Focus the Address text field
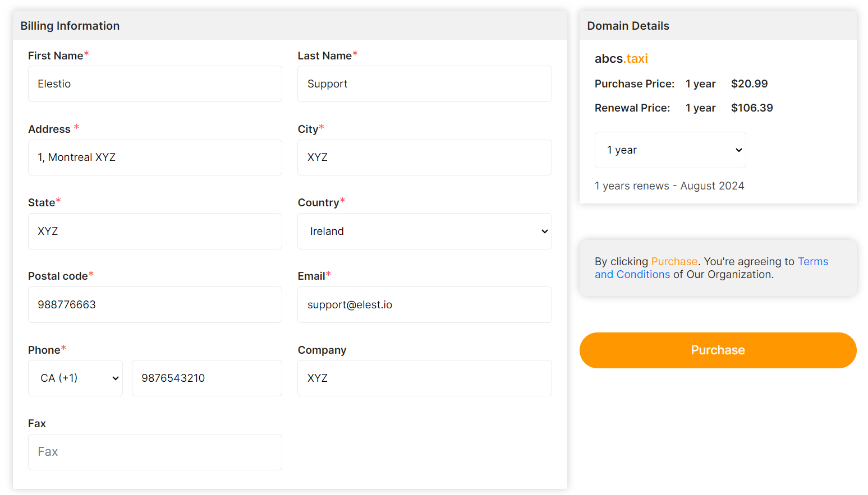Screen dimensions: 868x495 pyautogui.click(x=155, y=158)
